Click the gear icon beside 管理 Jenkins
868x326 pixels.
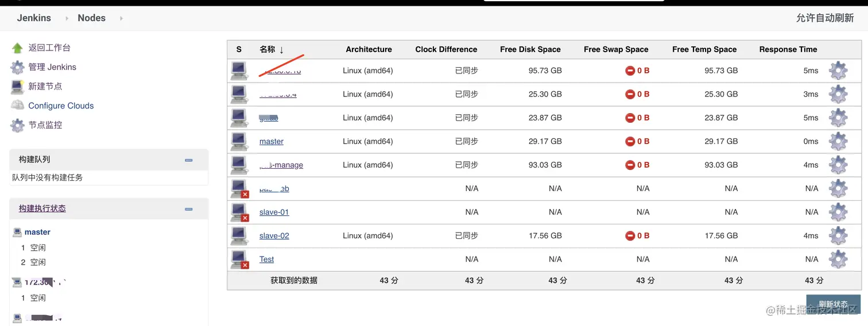[17, 67]
